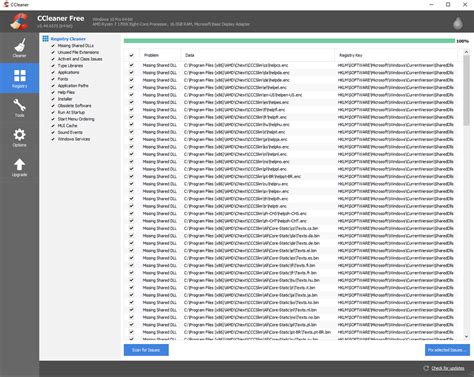Viewport: 474px width, 377px height.
Task: Toggle Run At Startup scan option
Action: pos(53,112)
